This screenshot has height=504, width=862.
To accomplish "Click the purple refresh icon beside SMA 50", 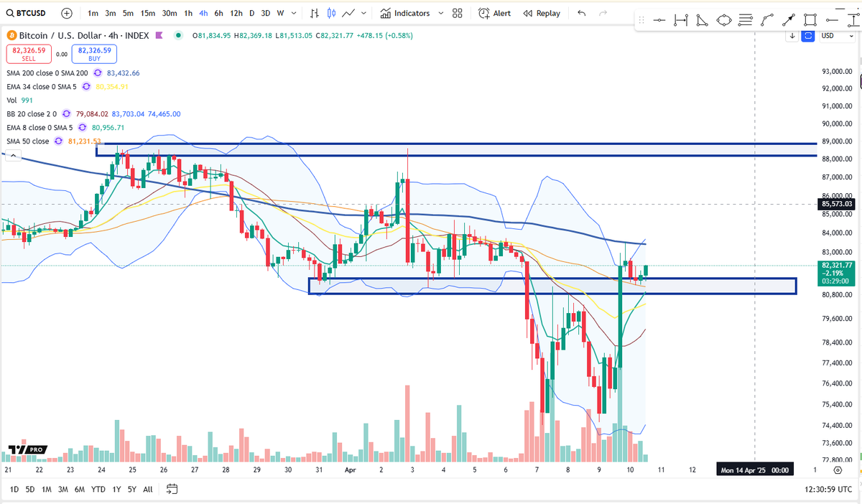I will pyautogui.click(x=59, y=141).
